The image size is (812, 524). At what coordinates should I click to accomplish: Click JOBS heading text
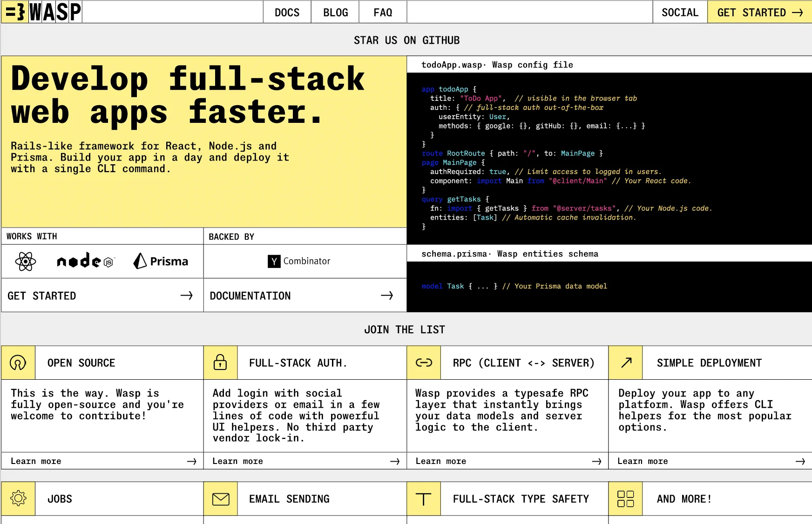60,499
